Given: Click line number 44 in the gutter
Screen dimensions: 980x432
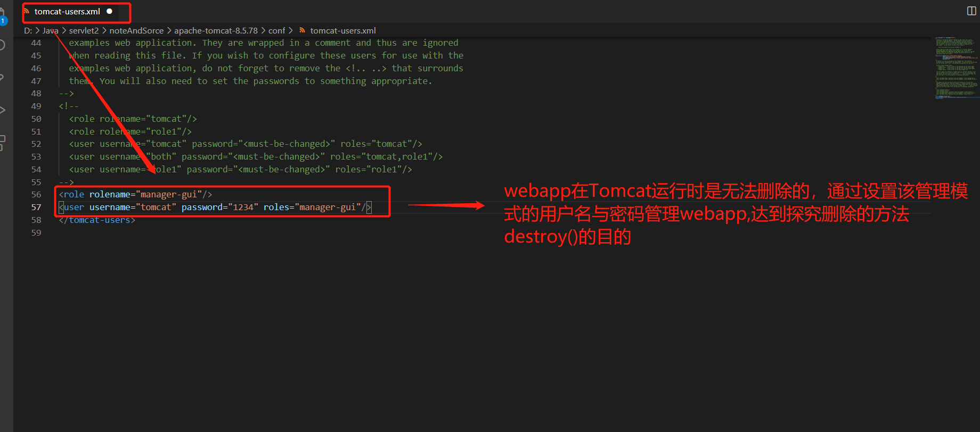Looking at the screenshot, I should click(x=36, y=43).
